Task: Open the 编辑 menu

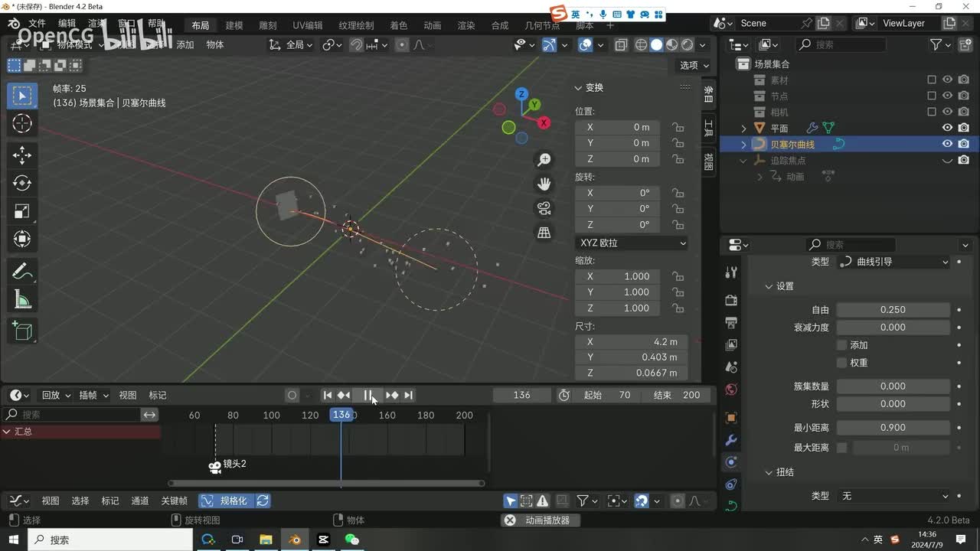Action: (x=67, y=24)
